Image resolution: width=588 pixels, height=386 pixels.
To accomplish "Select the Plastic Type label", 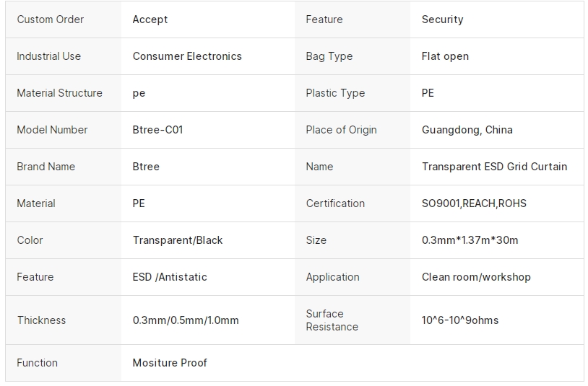I will 335,93.
